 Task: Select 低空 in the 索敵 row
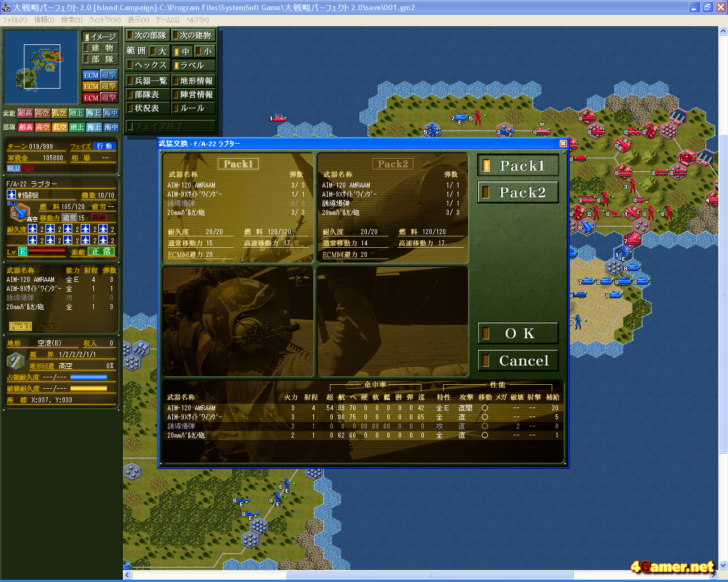(x=60, y=113)
